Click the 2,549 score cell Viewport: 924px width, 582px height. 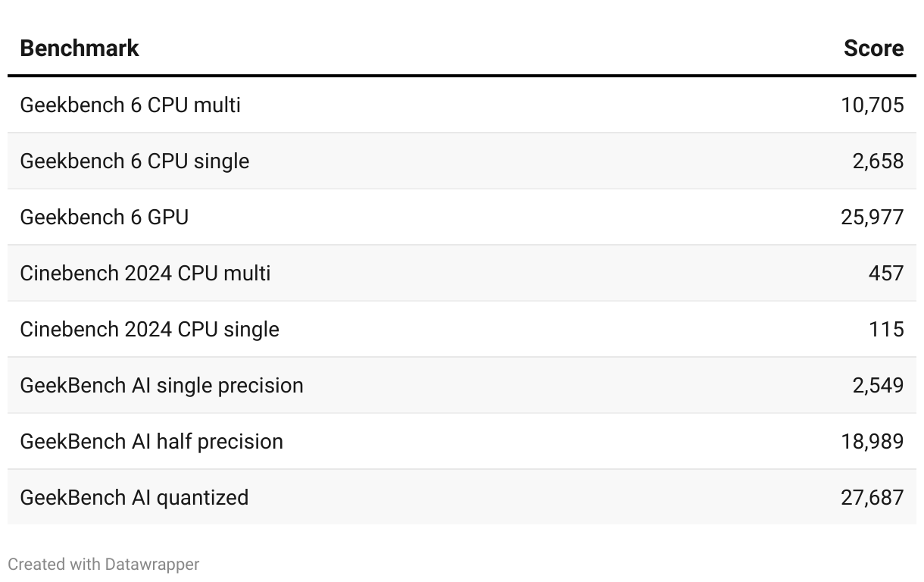878,385
